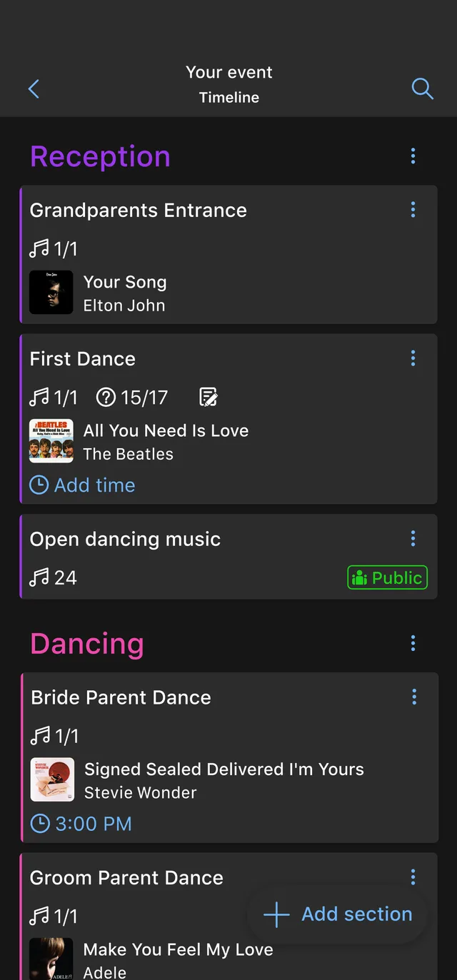Tap the Add section button
The image size is (457, 980).
click(x=337, y=914)
